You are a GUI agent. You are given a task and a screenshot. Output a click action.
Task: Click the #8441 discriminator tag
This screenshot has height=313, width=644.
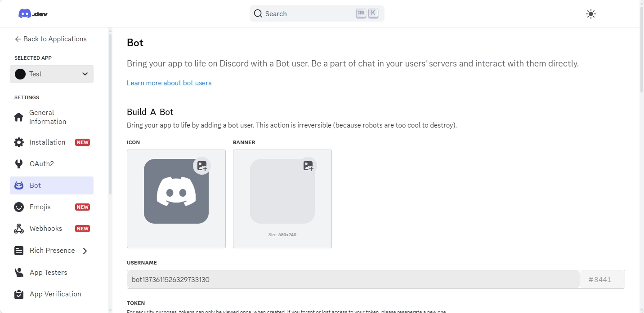[602, 279]
